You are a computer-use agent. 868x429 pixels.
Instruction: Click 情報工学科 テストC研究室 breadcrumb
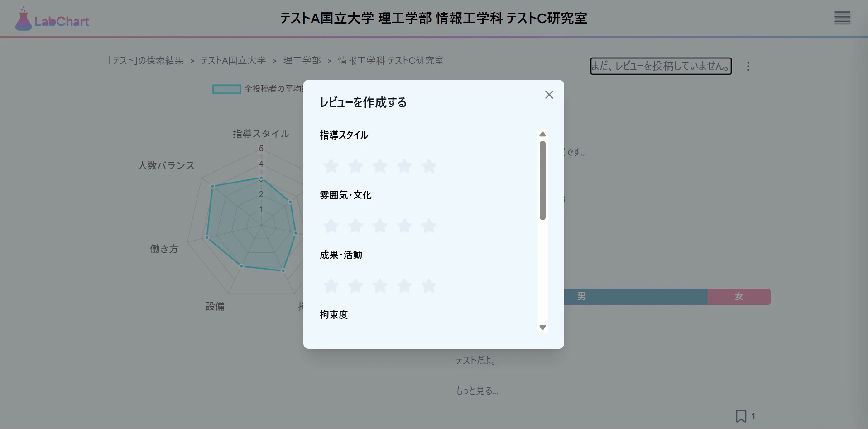[x=391, y=61]
